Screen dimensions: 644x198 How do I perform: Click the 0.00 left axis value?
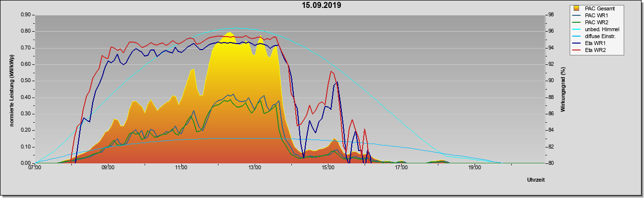coord(26,163)
